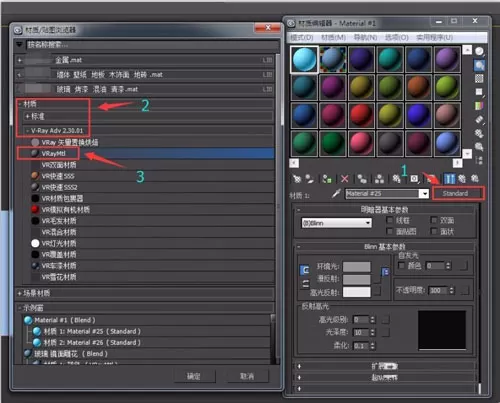Enable the 面状 faceted checkbox
The image size is (500, 403).
[434, 231]
